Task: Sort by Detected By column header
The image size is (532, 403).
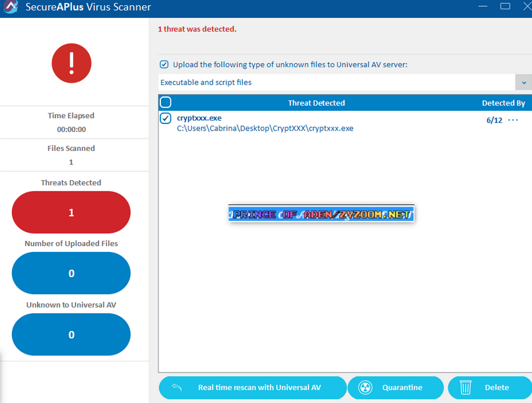Action: click(504, 103)
